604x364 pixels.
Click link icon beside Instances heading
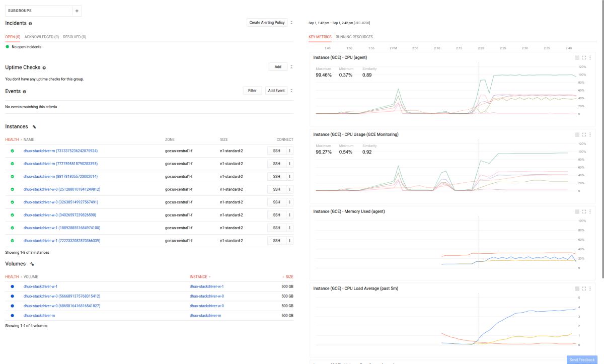[34, 127]
